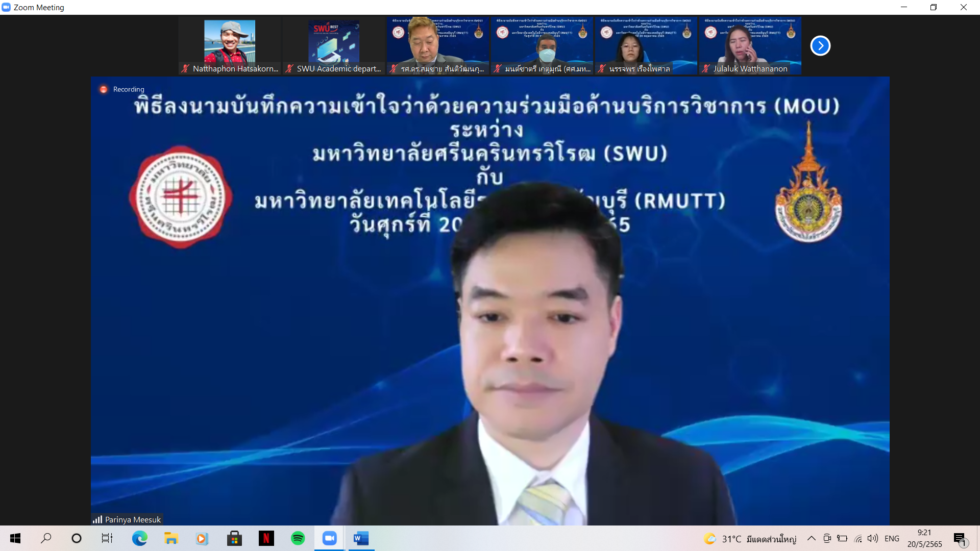This screenshot has height=551, width=980.
Task: Open the notification center icon
Action: (x=960, y=539)
